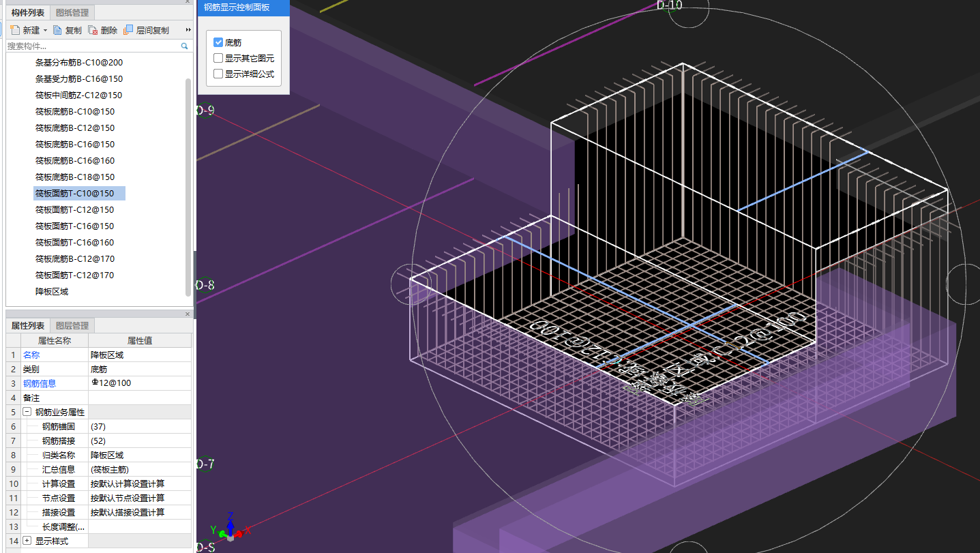
Task: Click the D-8 axis grid label
Action: coord(205,285)
